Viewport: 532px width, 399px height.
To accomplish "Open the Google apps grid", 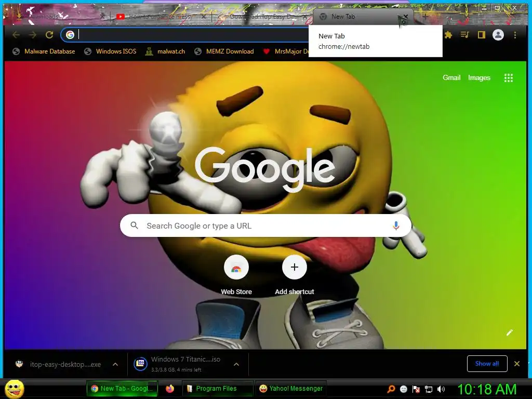I will click(x=508, y=78).
